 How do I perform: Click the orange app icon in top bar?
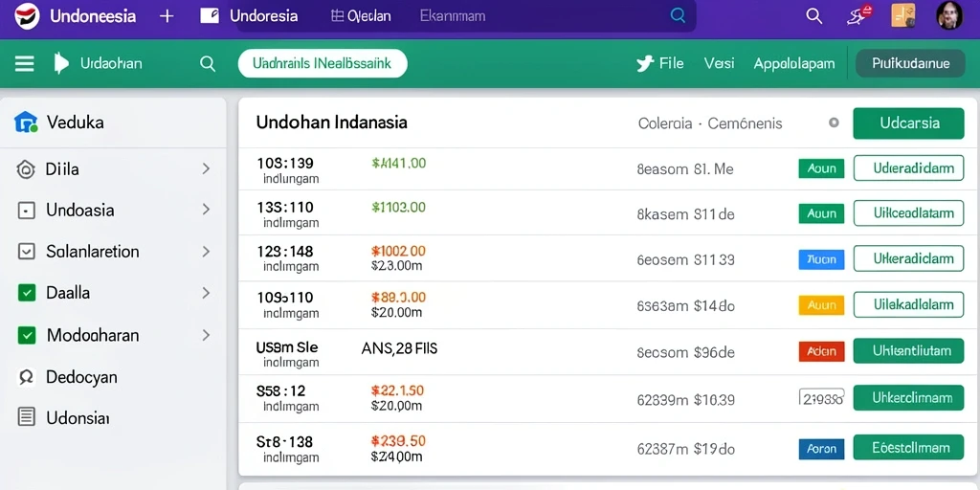tap(903, 15)
